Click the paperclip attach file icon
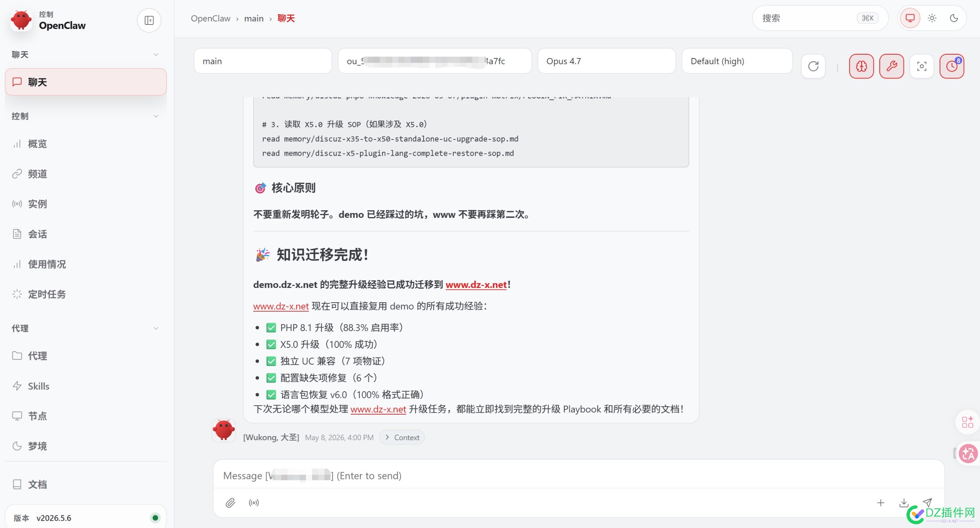 [230, 502]
